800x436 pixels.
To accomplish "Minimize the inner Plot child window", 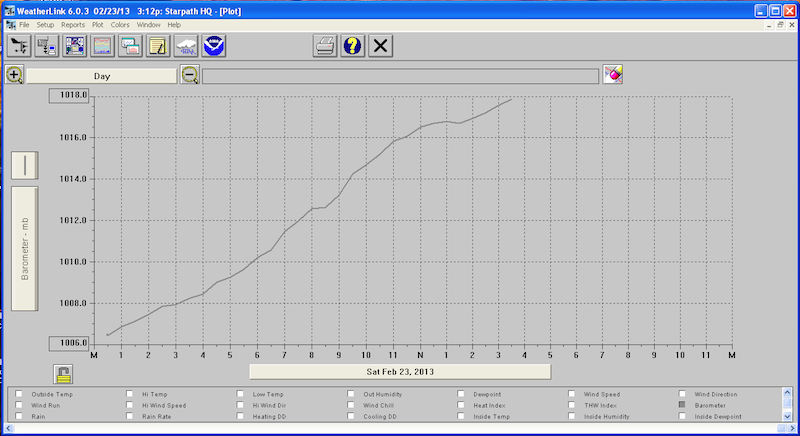I will pyautogui.click(x=769, y=24).
